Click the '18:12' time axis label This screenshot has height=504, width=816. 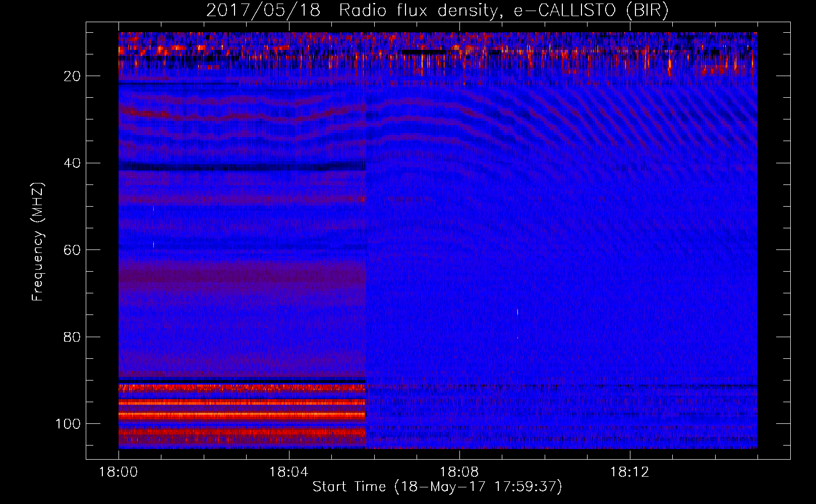[x=630, y=472]
